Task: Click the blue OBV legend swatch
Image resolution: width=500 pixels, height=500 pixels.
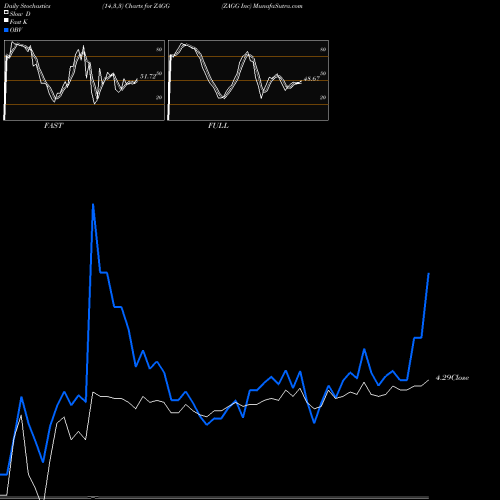Action: coord(6,30)
